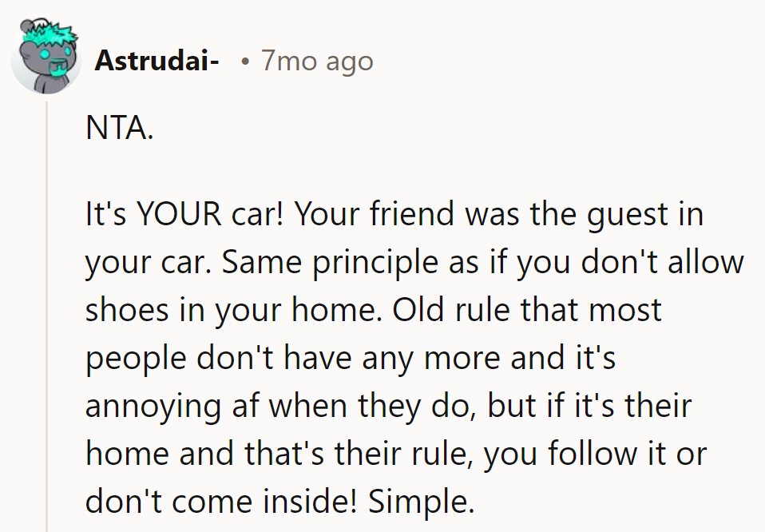
Task: Click the "7mo ago" comment timestamp
Action: pos(316,61)
